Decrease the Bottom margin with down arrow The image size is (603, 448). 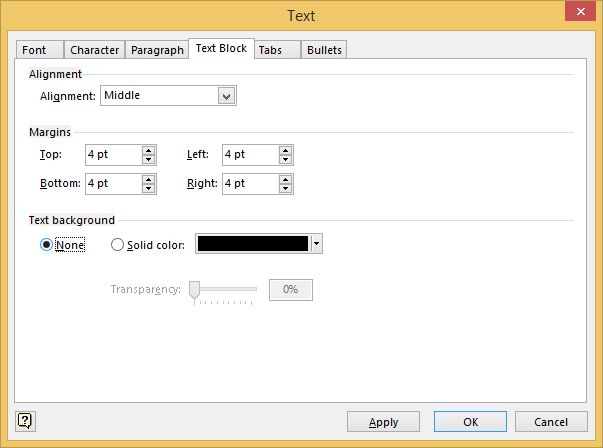[x=149, y=189]
